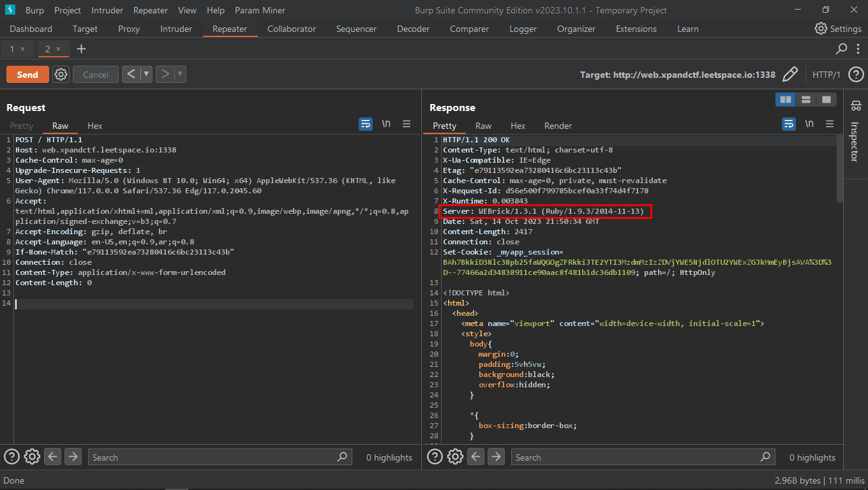Close Repeater tab 2
The height and width of the screenshot is (490, 868).
(59, 49)
